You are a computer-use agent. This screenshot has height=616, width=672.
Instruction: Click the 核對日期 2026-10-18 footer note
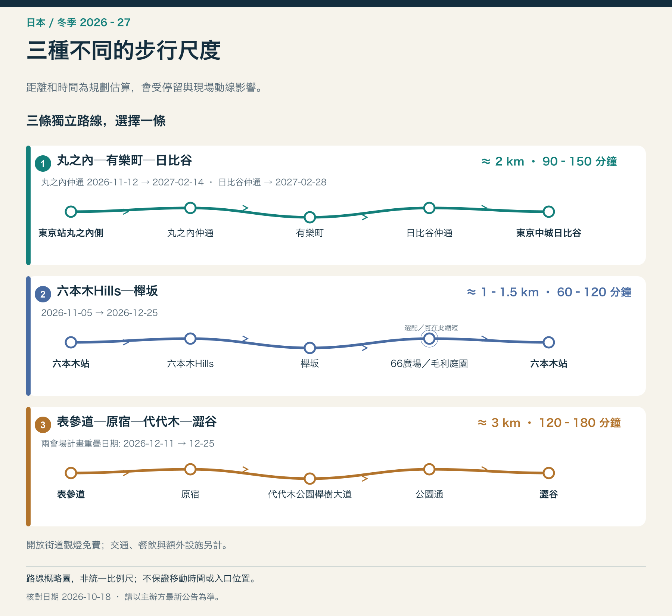click(123, 597)
